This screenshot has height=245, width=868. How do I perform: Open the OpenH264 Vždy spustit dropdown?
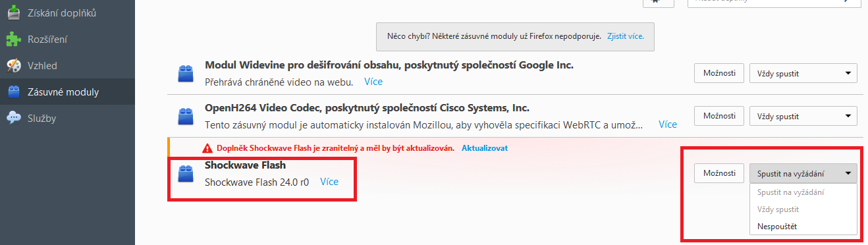tap(803, 116)
